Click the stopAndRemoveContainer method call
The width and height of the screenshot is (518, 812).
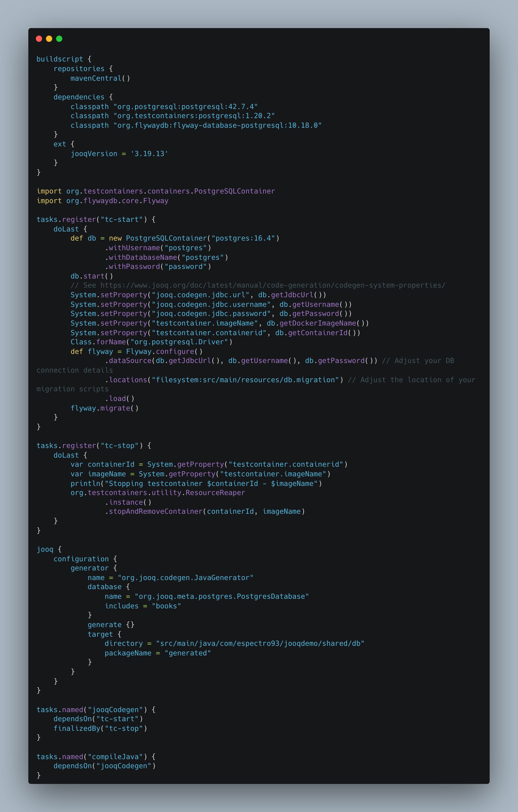pos(156,511)
